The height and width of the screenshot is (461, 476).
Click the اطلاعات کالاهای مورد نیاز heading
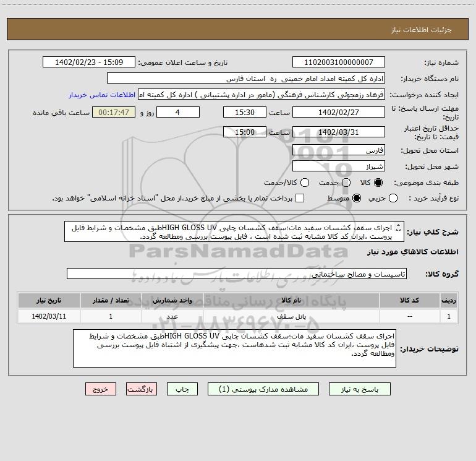click(x=412, y=252)
